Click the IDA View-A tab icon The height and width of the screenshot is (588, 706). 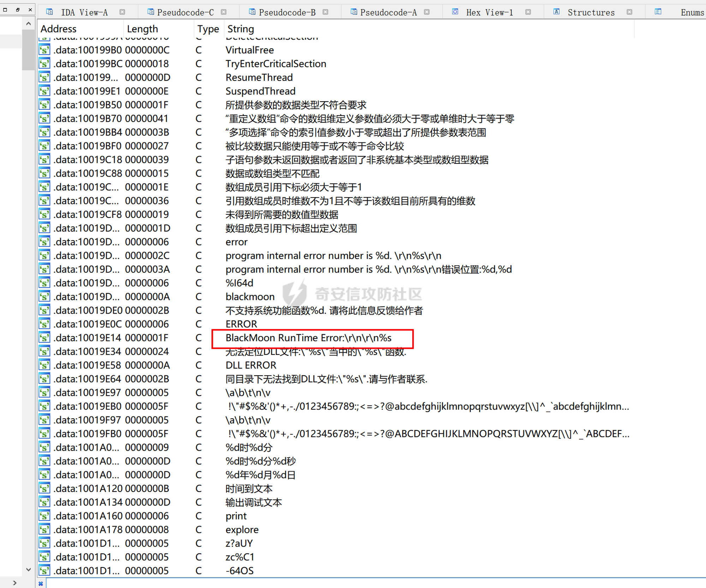[x=50, y=12]
